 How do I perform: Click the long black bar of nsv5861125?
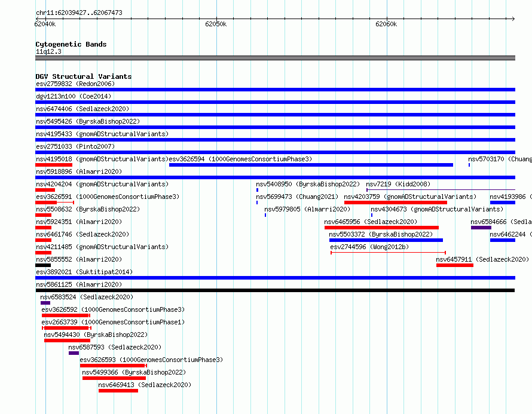275,290
